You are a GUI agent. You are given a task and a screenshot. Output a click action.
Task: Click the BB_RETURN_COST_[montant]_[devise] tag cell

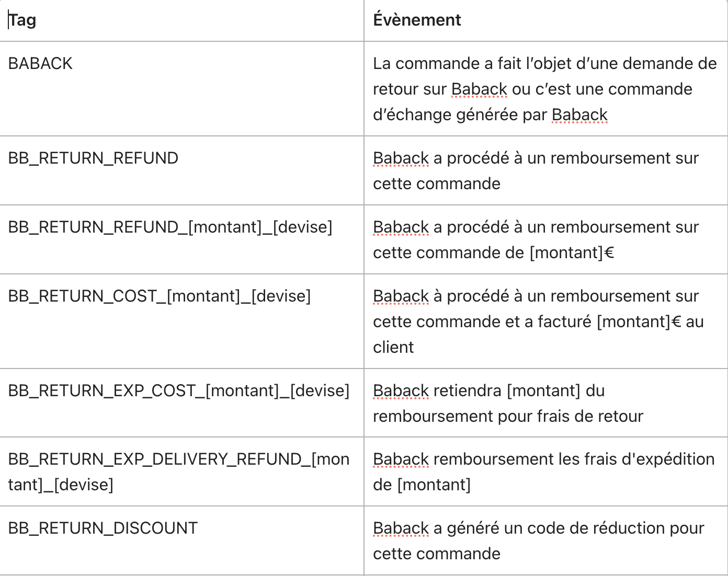tap(181, 321)
